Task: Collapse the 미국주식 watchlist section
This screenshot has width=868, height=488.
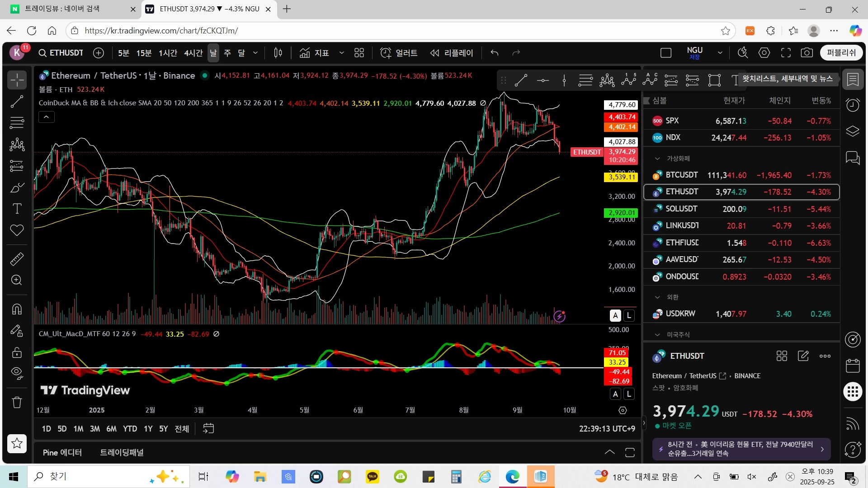Action: point(657,335)
